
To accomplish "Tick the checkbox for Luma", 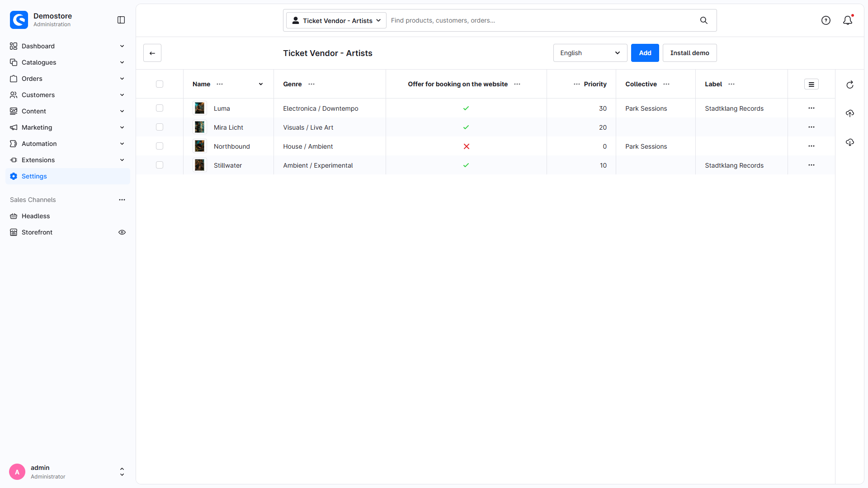I will (x=160, y=108).
